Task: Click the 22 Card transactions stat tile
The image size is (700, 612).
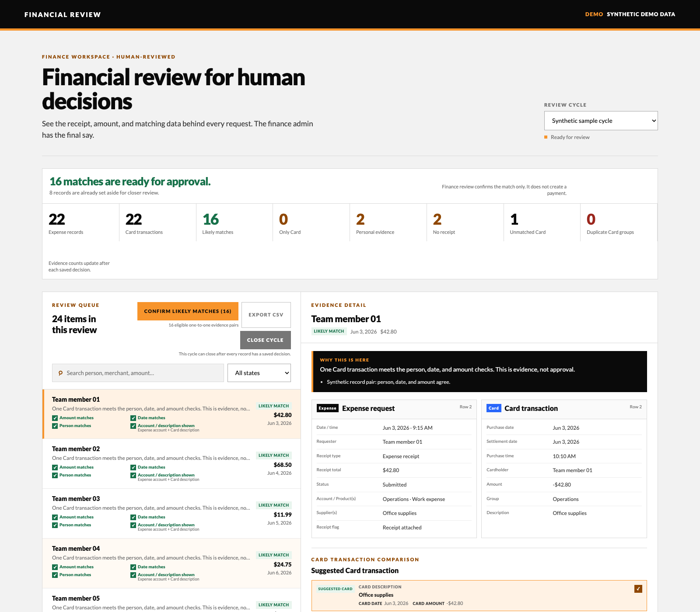Action: click(x=157, y=223)
